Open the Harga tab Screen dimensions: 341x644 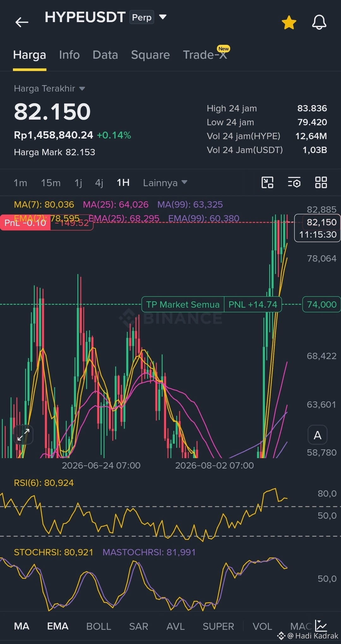[x=30, y=55]
